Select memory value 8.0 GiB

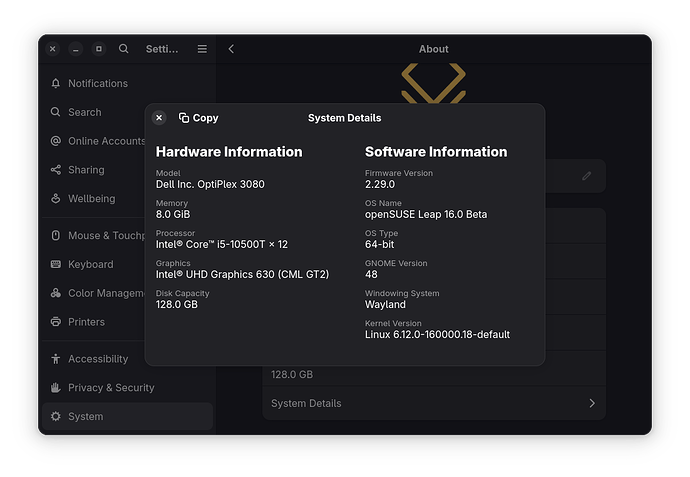pos(173,214)
